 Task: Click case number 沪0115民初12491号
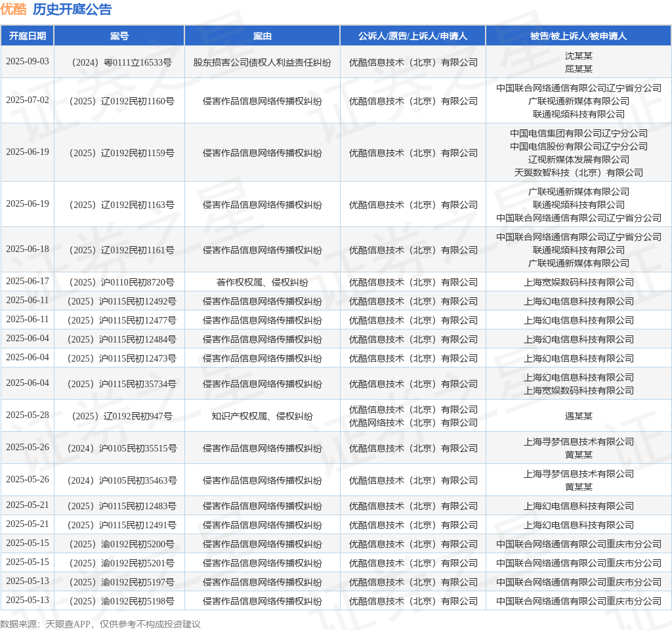[121, 525]
